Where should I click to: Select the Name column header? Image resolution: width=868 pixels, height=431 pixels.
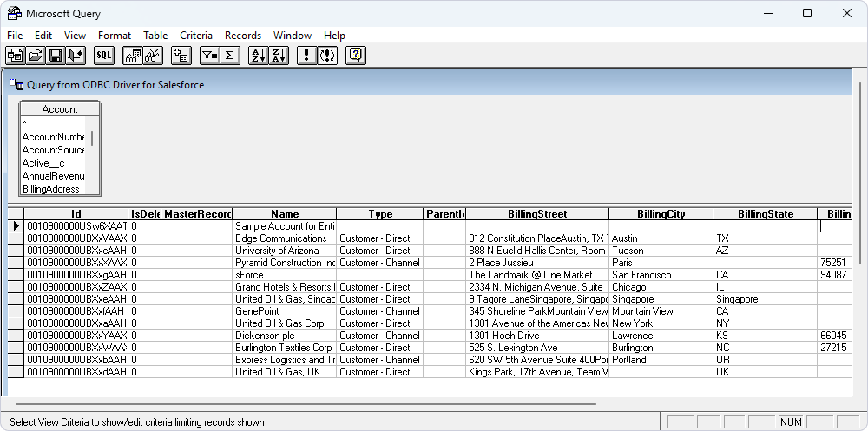point(285,214)
